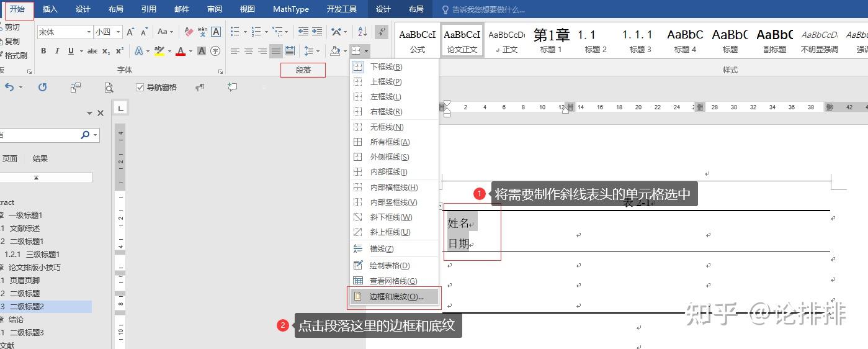This screenshot has width=868, height=349.
Task: Toggle the 导航窗格 checkbox
Action: (140, 88)
